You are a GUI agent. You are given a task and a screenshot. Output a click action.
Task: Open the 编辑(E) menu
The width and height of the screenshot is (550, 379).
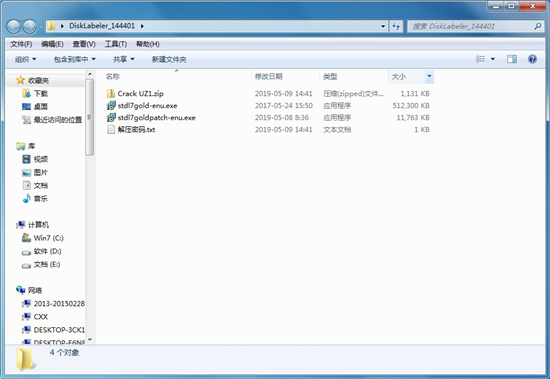click(52, 44)
